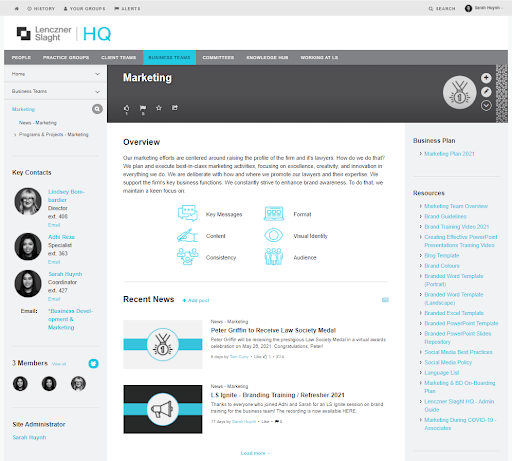Open the Client Teams navigation tab
Viewport: 512px width, 461px height.
[x=119, y=57]
